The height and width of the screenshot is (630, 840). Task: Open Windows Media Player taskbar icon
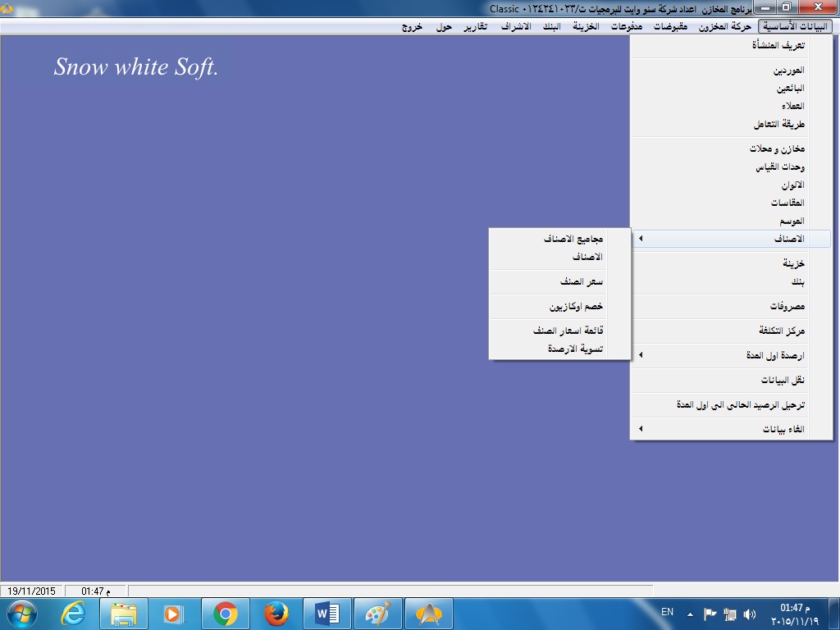pos(174,614)
